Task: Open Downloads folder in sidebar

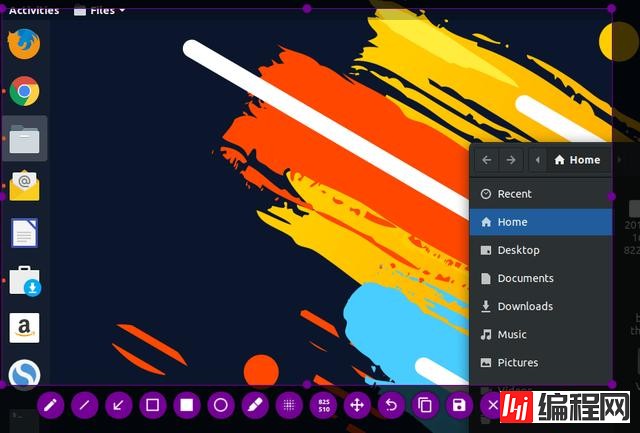Action: tap(541, 306)
